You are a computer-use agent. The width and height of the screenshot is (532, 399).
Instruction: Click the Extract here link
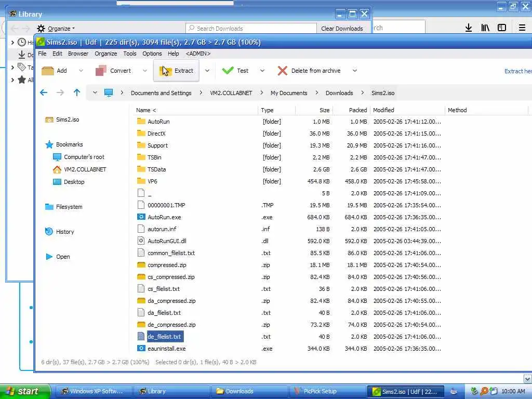pos(518,71)
